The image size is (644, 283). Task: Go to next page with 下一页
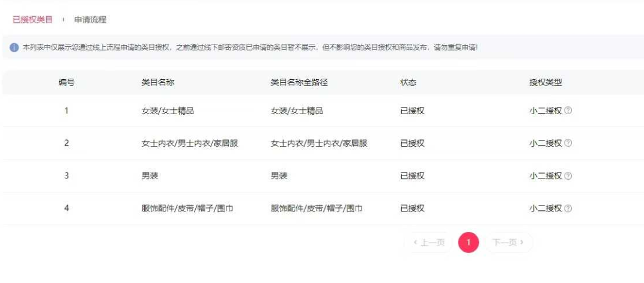508,243
